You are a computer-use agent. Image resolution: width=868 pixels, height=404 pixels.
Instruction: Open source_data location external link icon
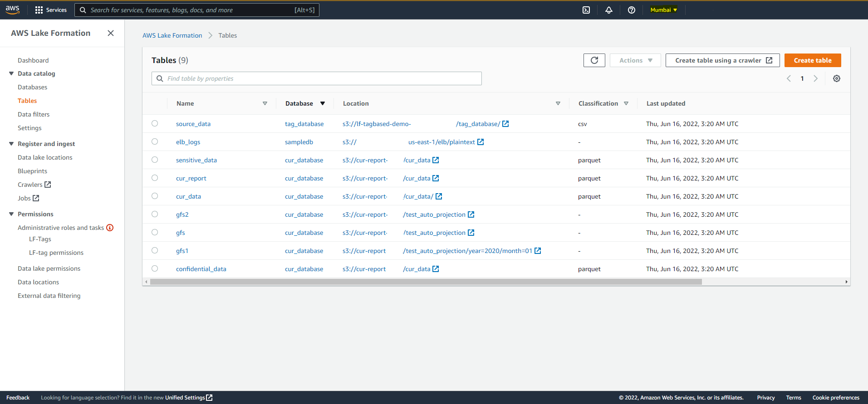coord(505,124)
